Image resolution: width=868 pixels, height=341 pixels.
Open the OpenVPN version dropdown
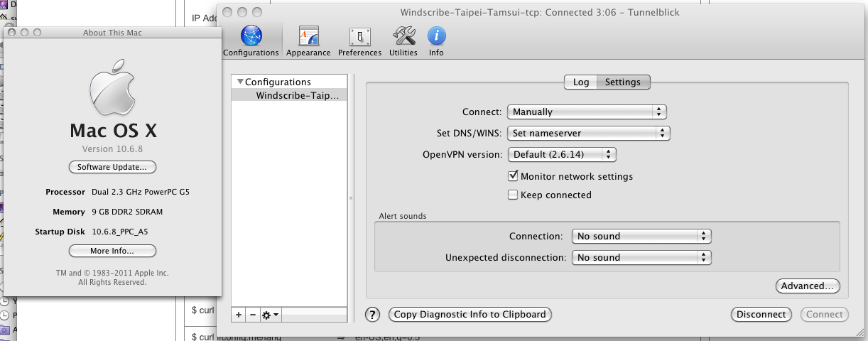(x=561, y=154)
